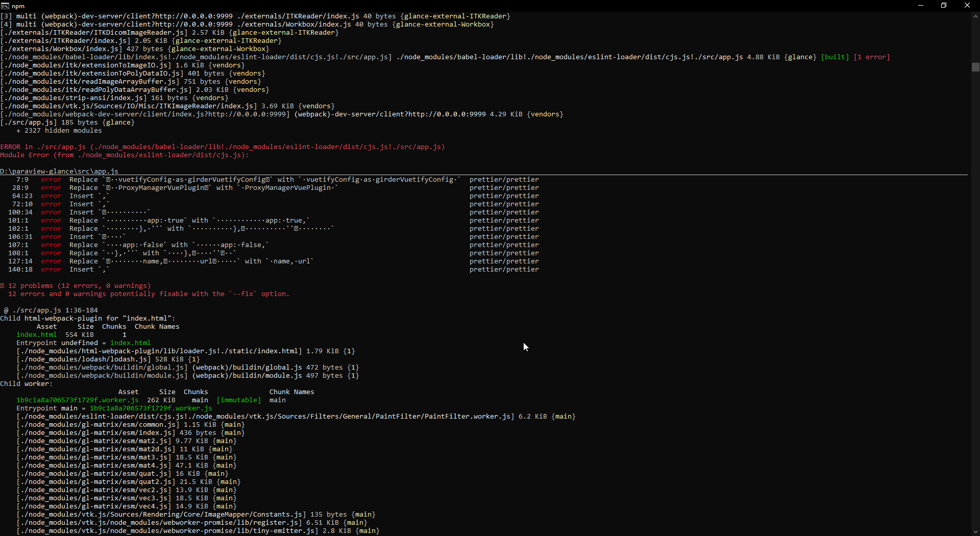
Task: Select the prettier/prettier error at 7:9
Action: [x=504, y=179]
